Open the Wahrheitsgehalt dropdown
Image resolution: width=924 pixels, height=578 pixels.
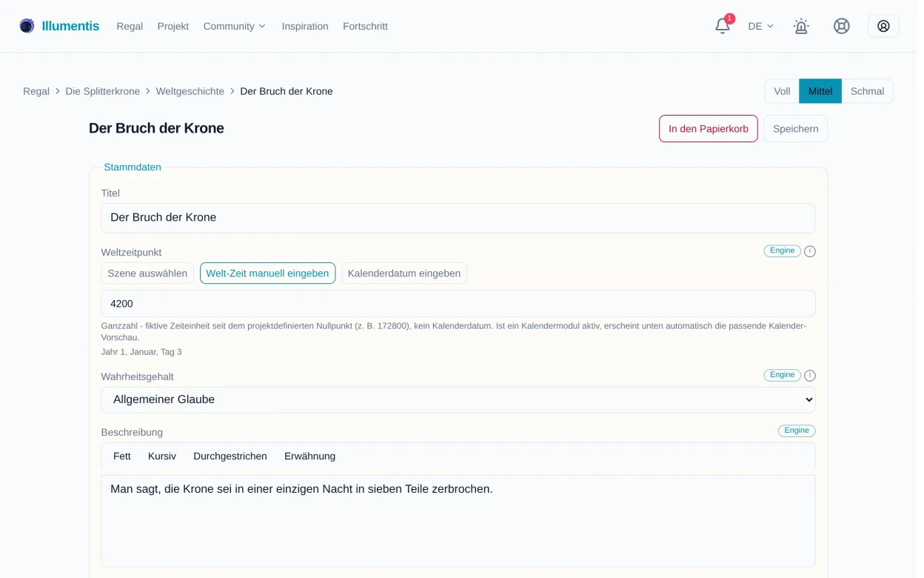[x=458, y=399]
